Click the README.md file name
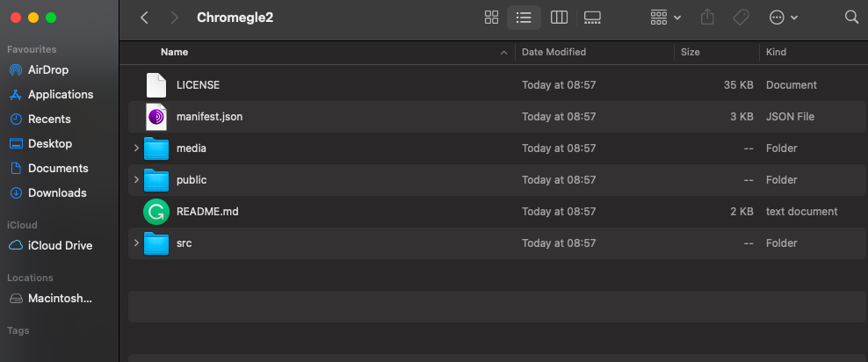 pos(207,212)
